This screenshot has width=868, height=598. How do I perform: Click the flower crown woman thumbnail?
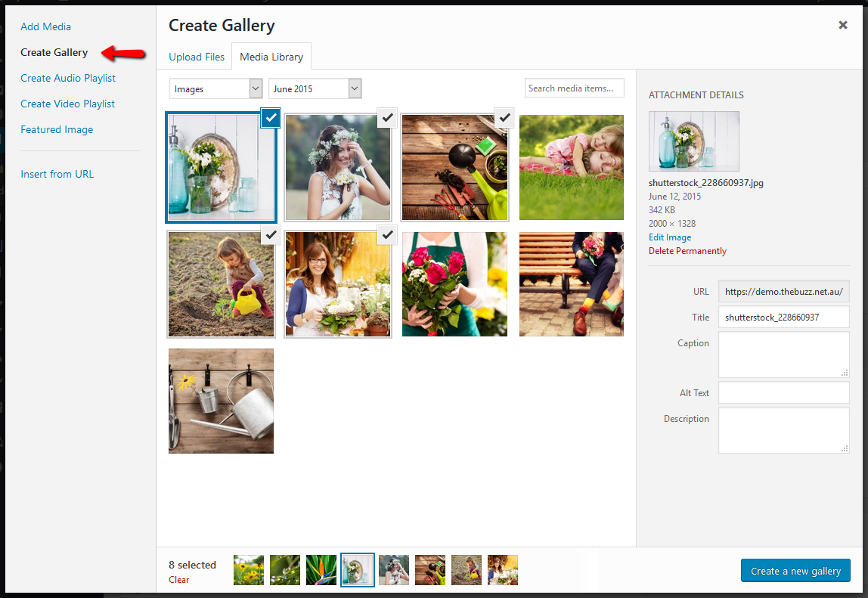pyautogui.click(x=338, y=167)
